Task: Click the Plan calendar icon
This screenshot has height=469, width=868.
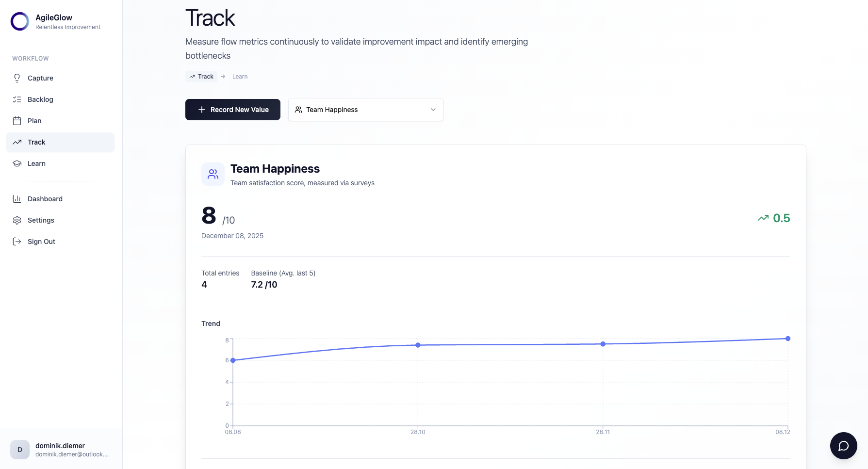Action: (x=17, y=121)
